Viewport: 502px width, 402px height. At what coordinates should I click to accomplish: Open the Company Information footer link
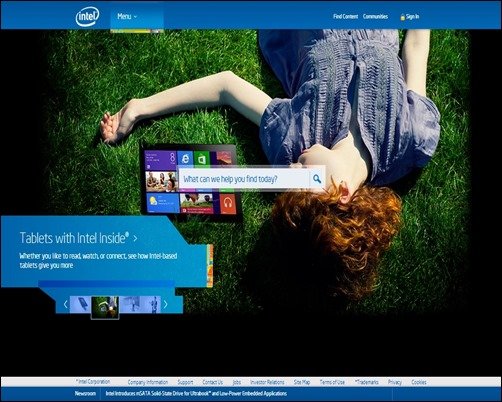[x=148, y=382]
